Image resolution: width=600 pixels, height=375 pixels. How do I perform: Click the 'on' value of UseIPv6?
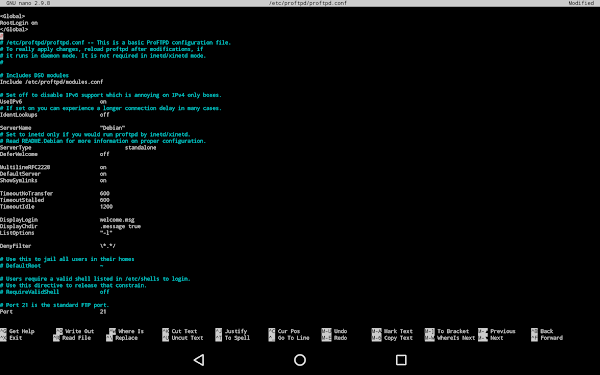(x=103, y=102)
